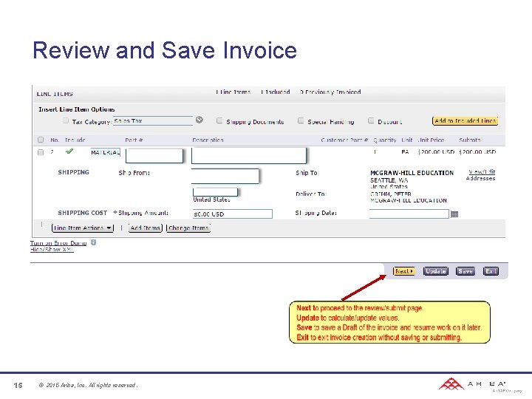Click the Update button
The width and height of the screenshot is (532, 399).
click(x=436, y=271)
